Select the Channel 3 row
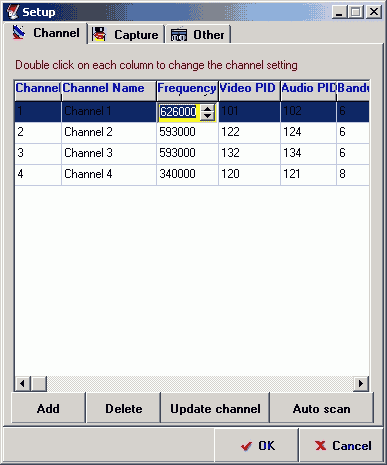This screenshot has width=387, height=465. point(192,153)
